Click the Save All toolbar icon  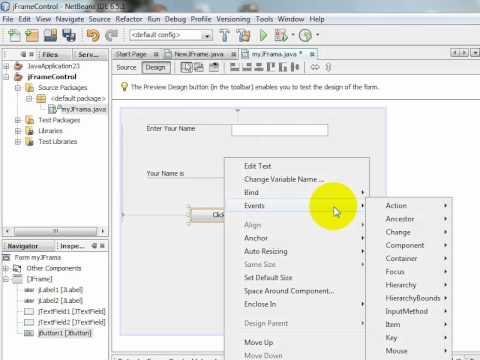click(x=69, y=35)
